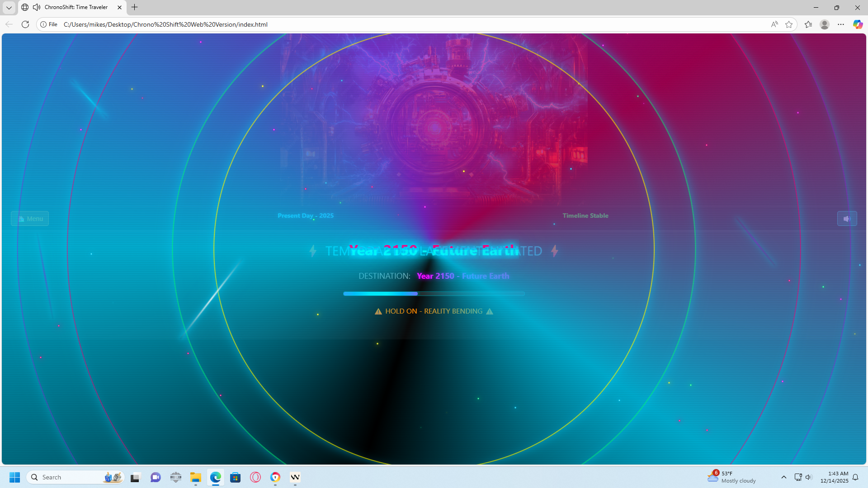Open the Favorites list icon
868x488 pixels.
(x=808, y=24)
